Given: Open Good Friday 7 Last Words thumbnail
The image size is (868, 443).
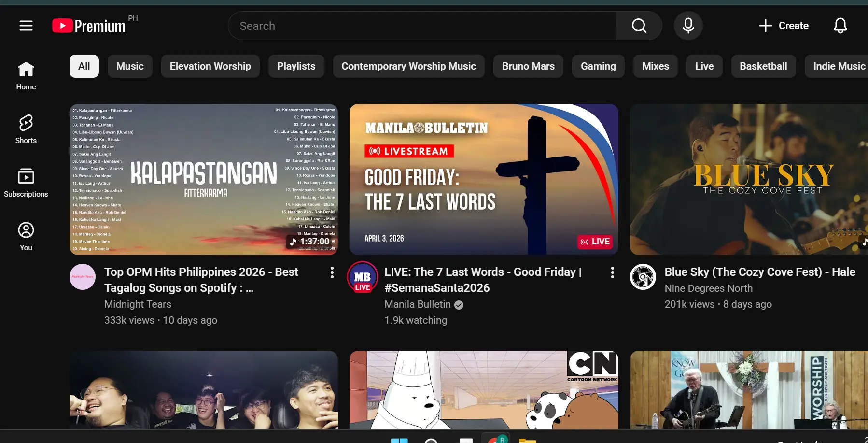Looking at the screenshot, I should [x=484, y=179].
